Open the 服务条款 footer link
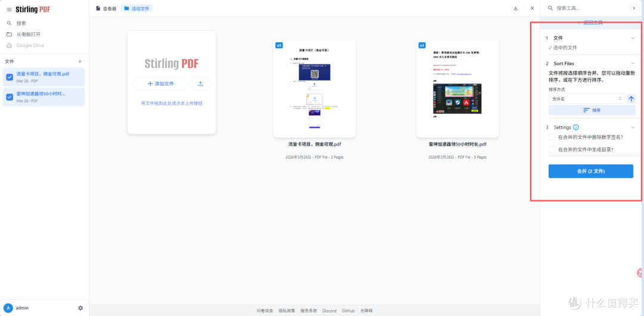644x316 pixels. tap(308, 311)
